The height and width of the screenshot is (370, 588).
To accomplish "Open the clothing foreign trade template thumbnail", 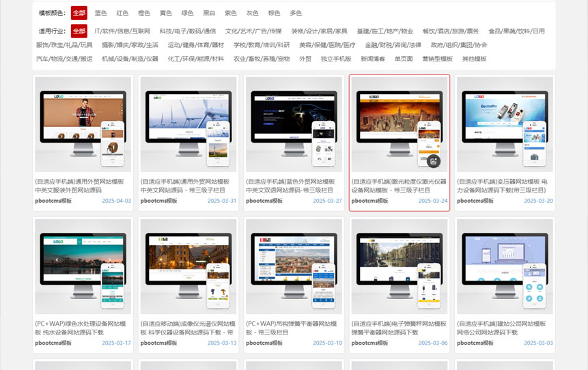I will point(83,124).
